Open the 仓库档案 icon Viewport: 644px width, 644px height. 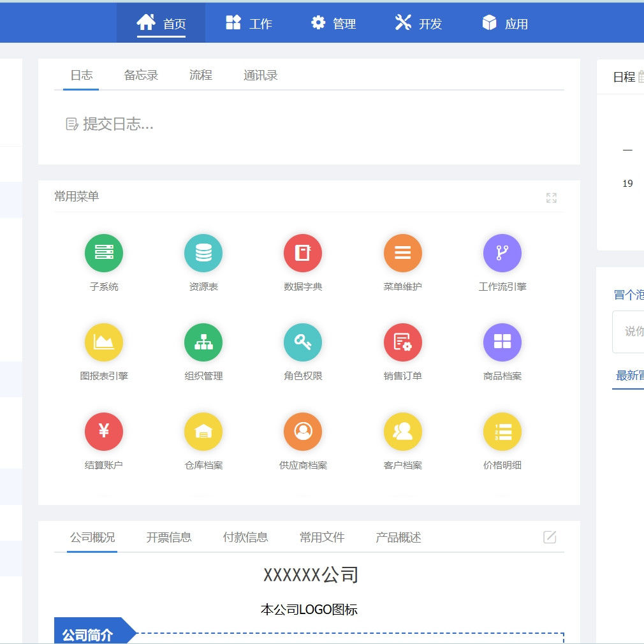(203, 431)
